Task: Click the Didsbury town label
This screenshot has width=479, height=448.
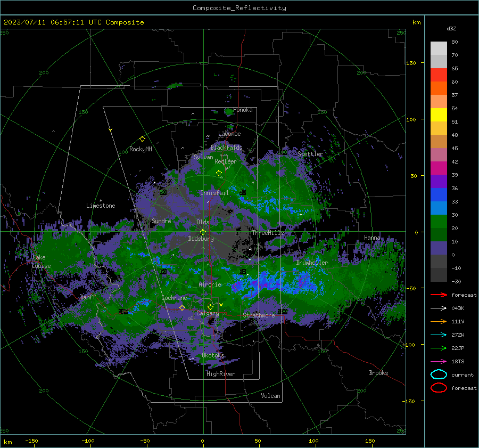Action: [x=201, y=239]
